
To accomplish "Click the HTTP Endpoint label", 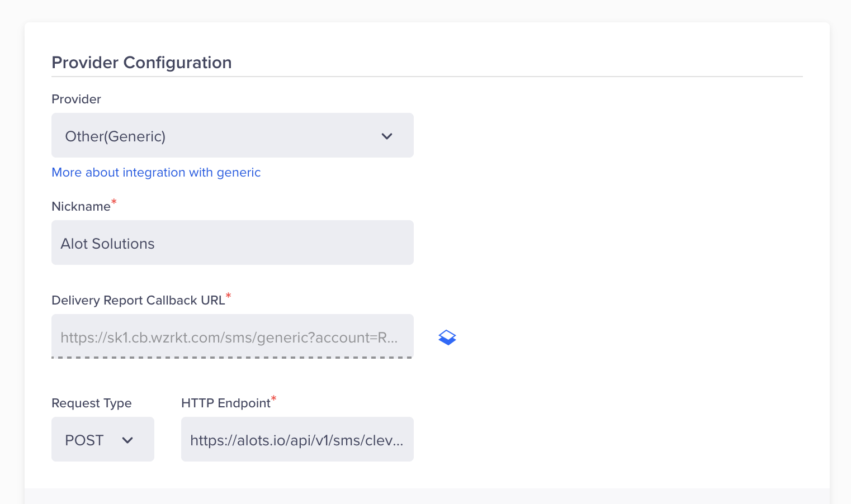I will [226, 403].
